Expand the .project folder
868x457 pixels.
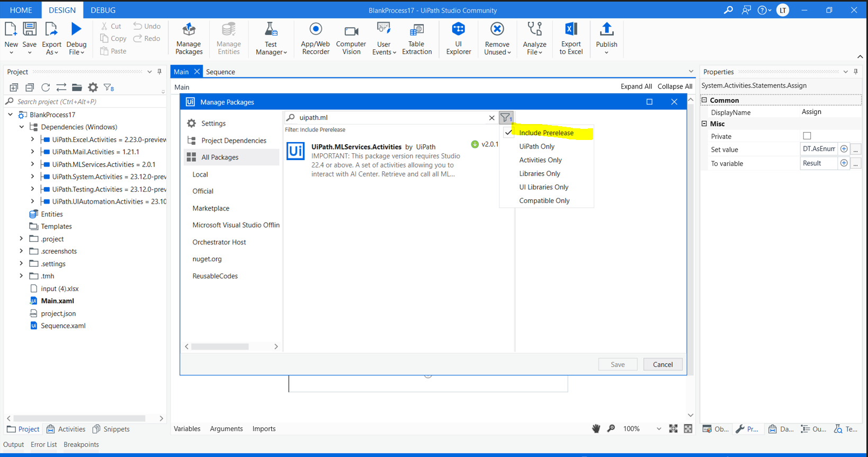[22, 239]
